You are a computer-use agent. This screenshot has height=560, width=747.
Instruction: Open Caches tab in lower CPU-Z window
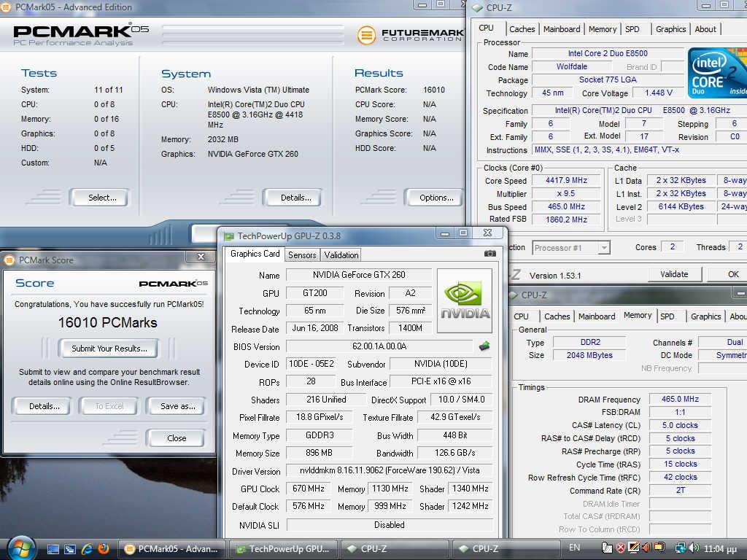[x=557, y=316]
